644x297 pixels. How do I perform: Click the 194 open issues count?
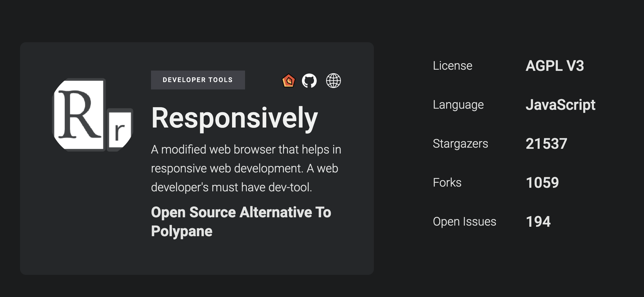click(538, 221)
